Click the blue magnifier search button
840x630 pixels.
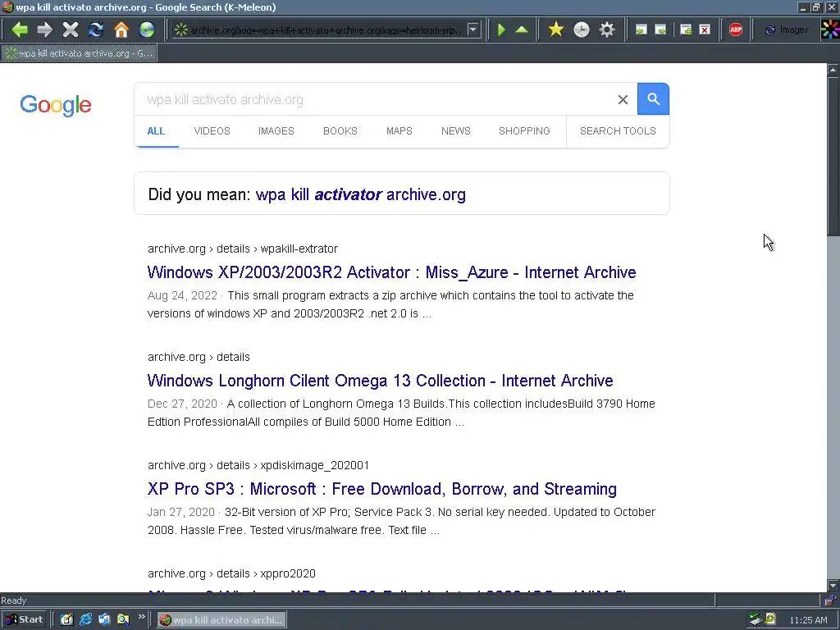click(x=653, y=99)
